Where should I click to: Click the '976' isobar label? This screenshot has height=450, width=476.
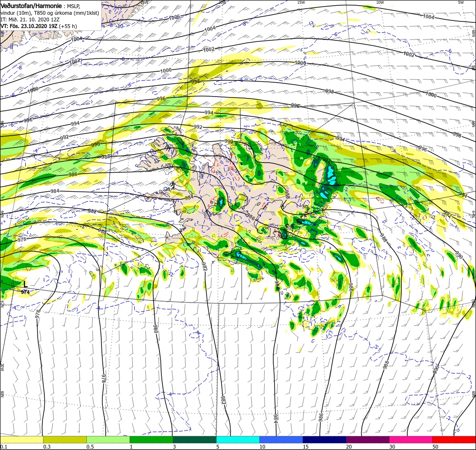click(38, 314)
